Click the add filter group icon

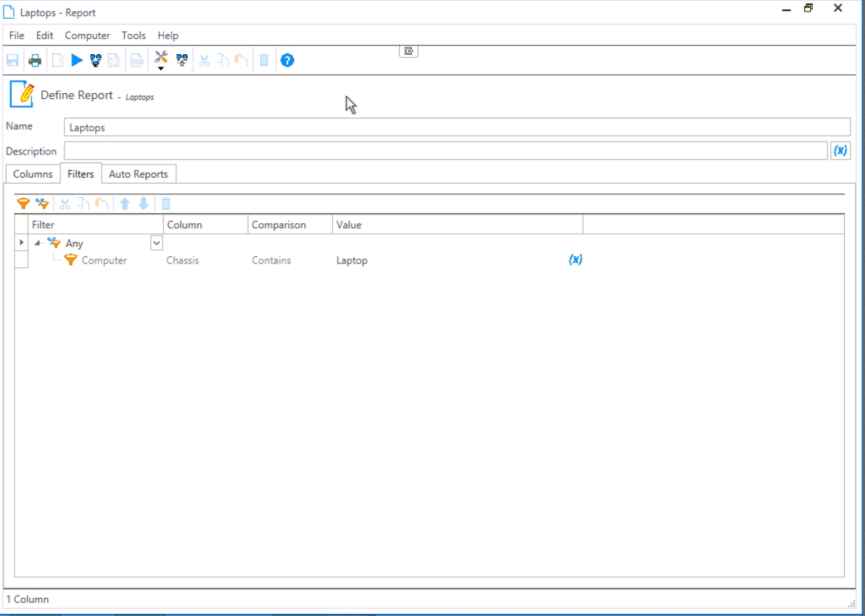(x=43, y=204)
